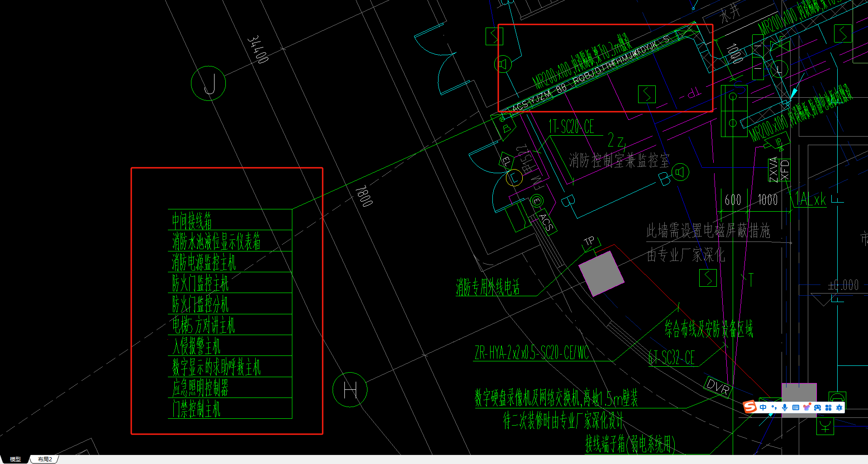Select the 接线端子箱(弱电系统用) label

coord(630,444)
